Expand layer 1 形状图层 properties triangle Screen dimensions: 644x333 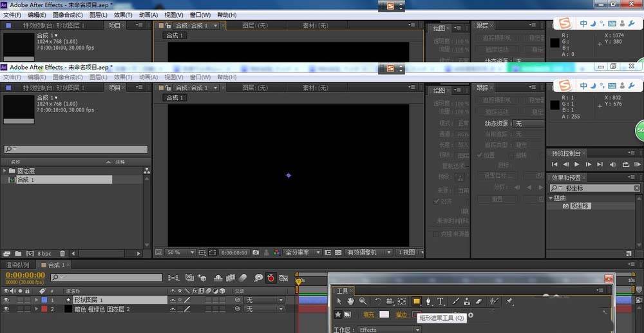[x=37, y=300]
